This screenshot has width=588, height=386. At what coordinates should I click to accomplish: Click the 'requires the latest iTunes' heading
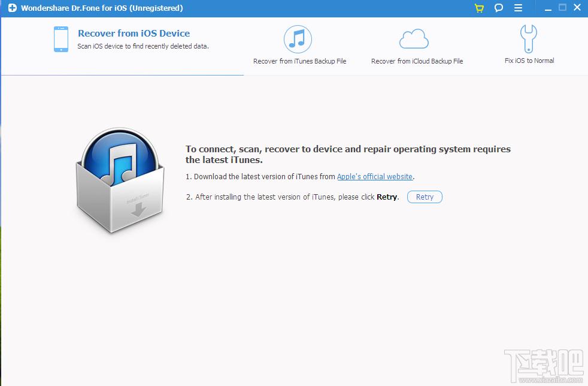(x=348, y=154)
